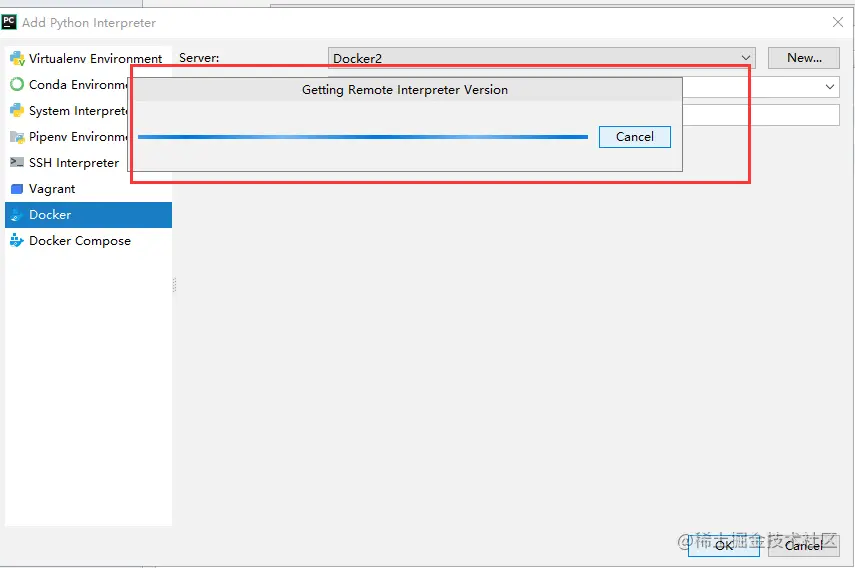Viewport: 855px width, 568px height.
Task: Select Conda Environment entry
Action: 68,84
